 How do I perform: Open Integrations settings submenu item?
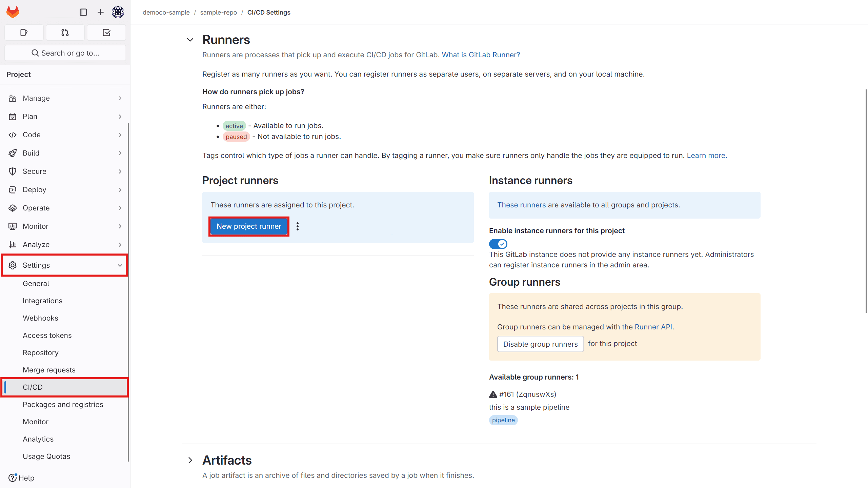65,301
